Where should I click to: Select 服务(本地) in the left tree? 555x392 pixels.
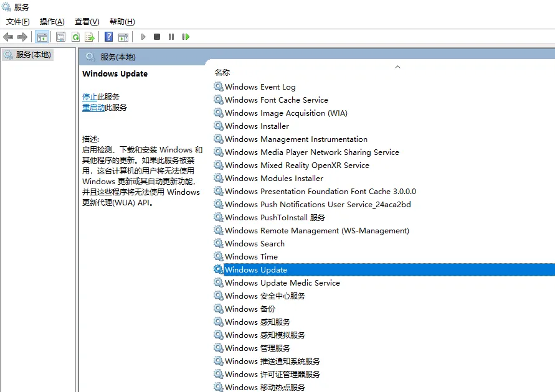click(33, 55)
